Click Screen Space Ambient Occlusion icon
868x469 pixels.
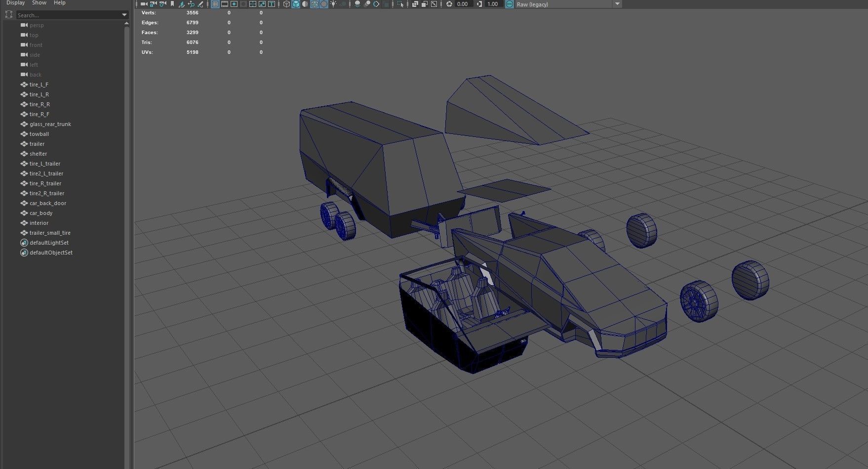[357, 4]
